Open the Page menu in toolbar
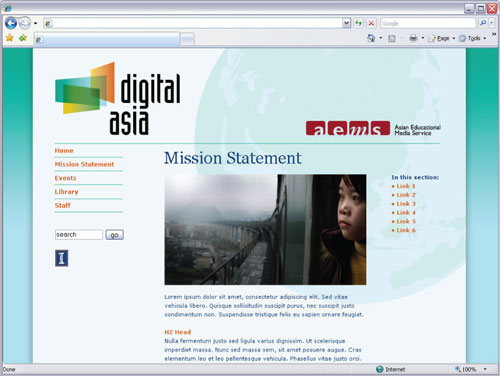The width and height of the screenshot is (500, 376). pyautogui.click(x=441, y=38)
